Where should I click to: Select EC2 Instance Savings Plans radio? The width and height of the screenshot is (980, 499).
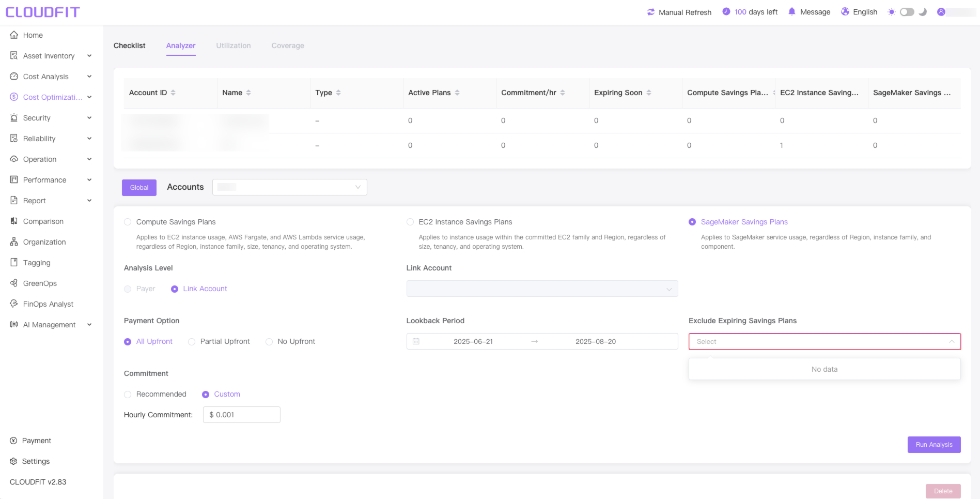pos(410,222)
